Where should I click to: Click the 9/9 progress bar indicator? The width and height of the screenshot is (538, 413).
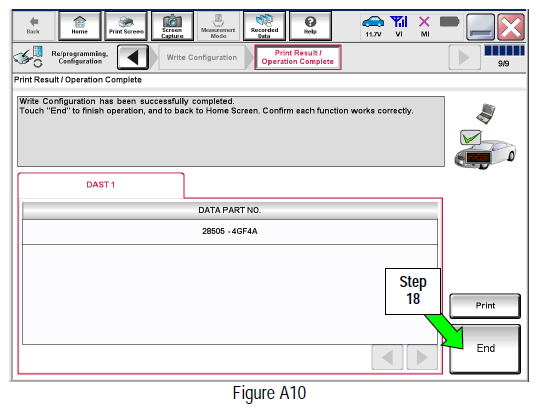[x=504, y=56]
